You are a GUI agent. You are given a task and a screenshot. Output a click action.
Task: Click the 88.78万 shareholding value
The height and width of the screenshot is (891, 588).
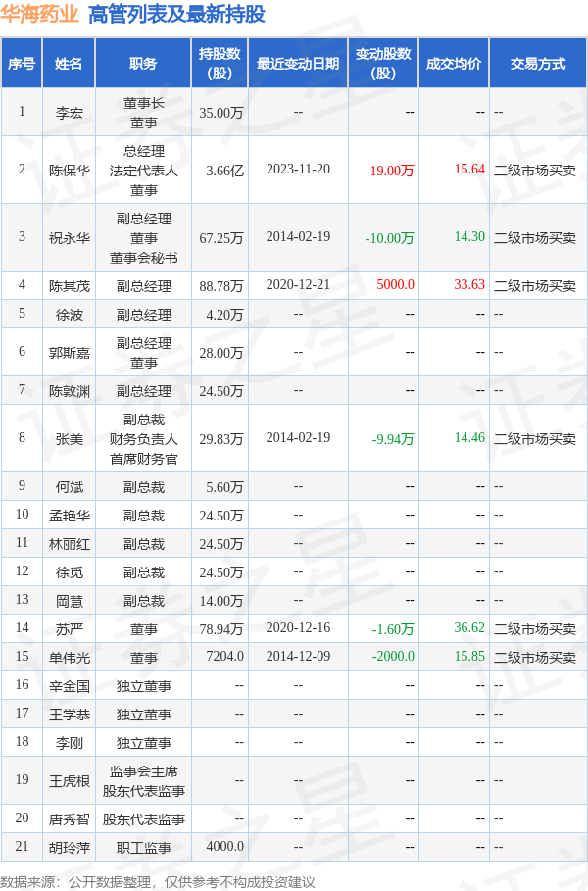tap(221, 286)
